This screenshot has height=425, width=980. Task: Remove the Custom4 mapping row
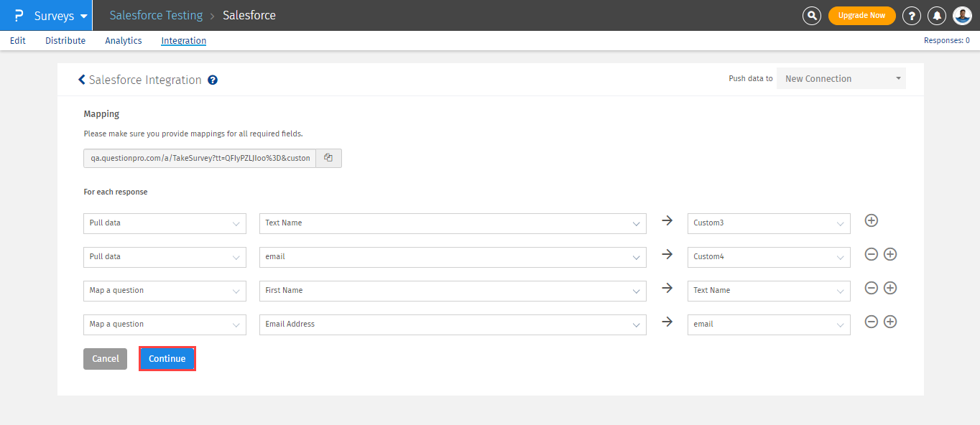pyautogui.click(x=871, y=254)
